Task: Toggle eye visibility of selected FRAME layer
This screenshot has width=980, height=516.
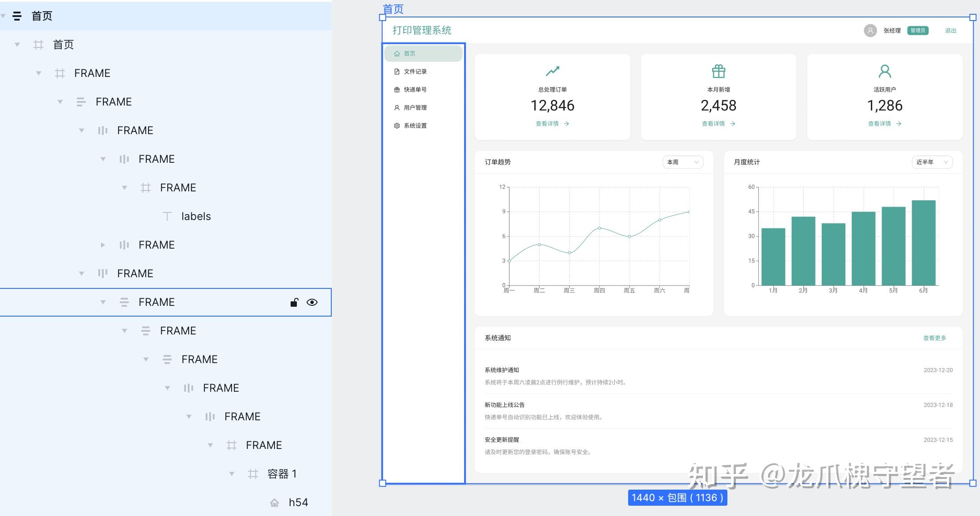Action: pyautogui.click(x=312, y=303)
